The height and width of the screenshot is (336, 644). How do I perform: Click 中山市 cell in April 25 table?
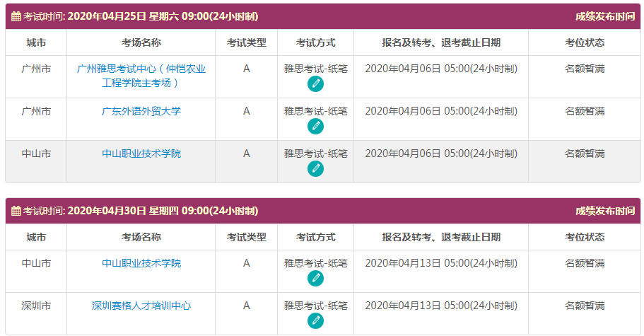click(x=36, y=153)
